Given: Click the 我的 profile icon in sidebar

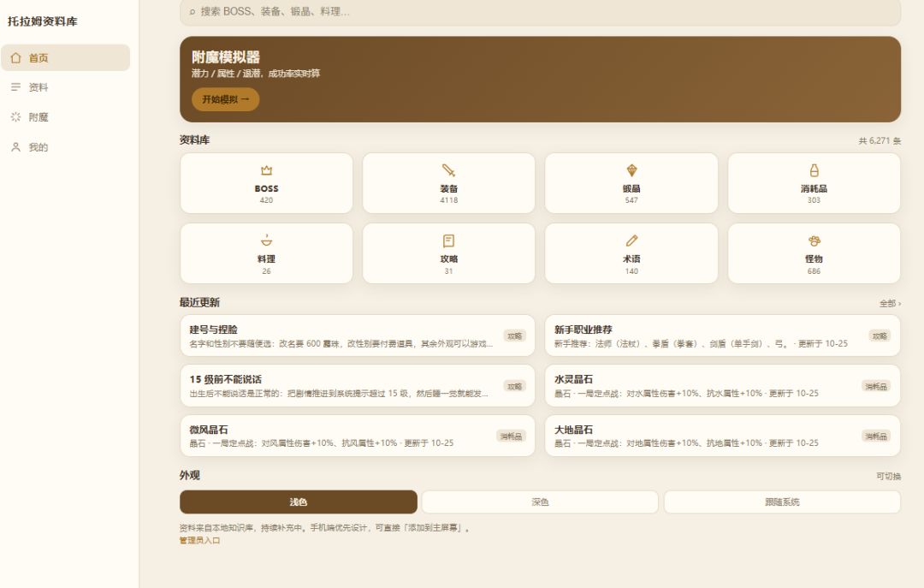Looking at the screenshot, I should (x=16, y=147).
